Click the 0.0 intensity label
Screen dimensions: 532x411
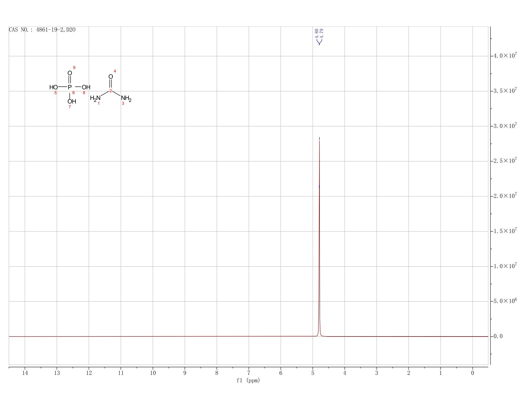(498, 337)
